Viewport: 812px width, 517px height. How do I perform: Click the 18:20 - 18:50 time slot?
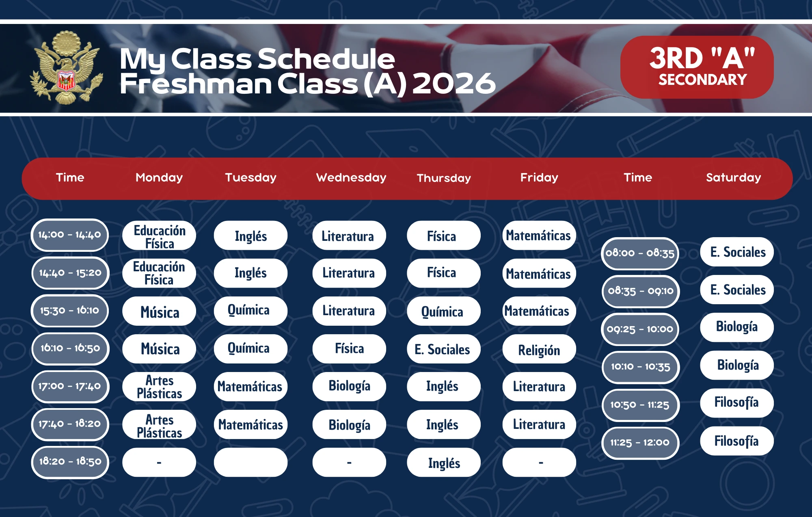pyautogui.click(x=70, y=462)
